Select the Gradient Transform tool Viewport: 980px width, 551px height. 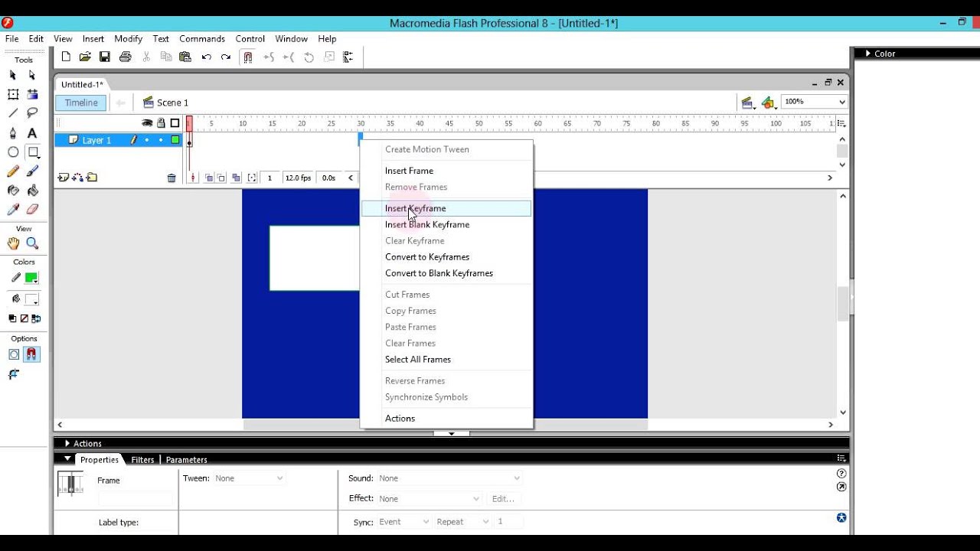click(32, 94)
